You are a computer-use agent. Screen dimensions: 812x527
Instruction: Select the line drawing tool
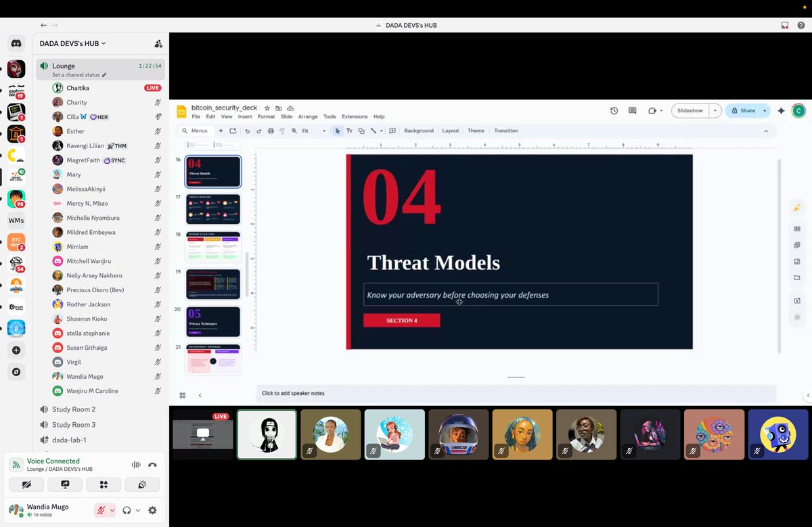pyautogui.click(x=374, y=131)
